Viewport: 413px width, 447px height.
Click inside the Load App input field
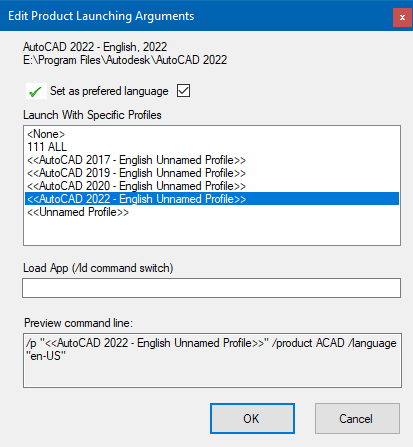(x=211, y=288)
